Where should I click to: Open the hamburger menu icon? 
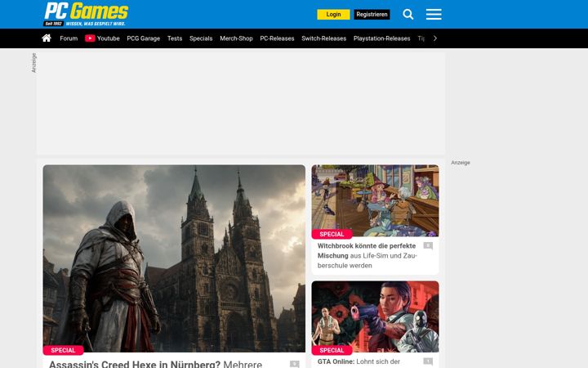(x=434, y=14)
